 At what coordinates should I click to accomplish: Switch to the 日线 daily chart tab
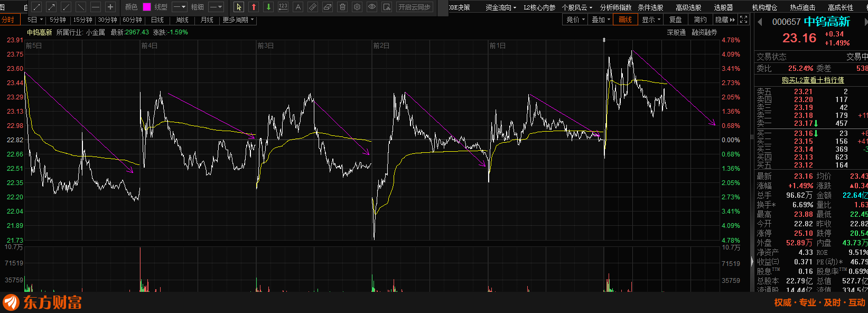click(157, 20)
